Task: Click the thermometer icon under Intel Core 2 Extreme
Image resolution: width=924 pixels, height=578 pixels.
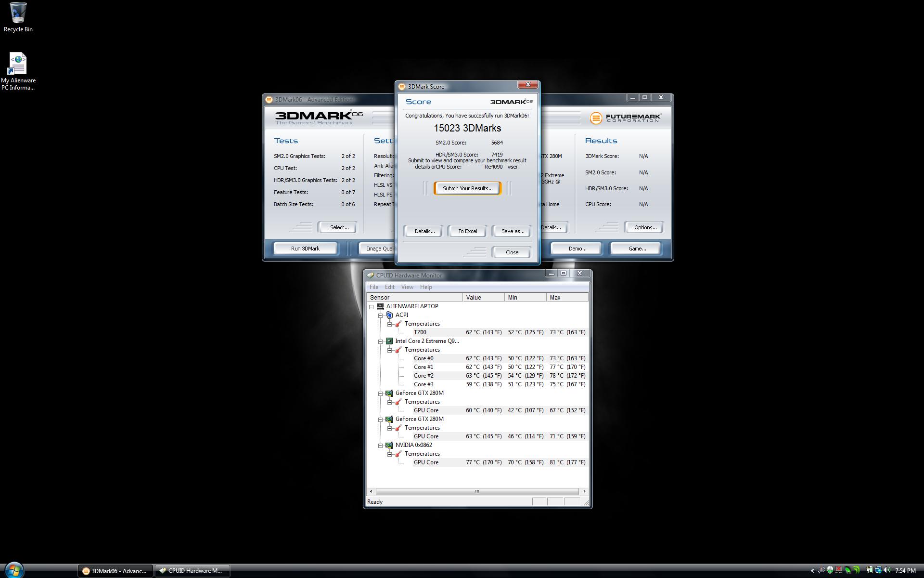Action: tap(398, 350)
